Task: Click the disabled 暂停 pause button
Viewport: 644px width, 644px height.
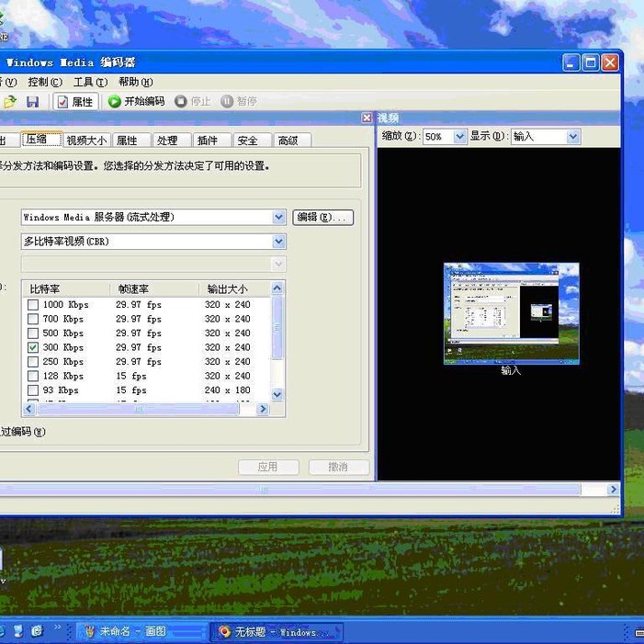Action: (x=239, y=101)
